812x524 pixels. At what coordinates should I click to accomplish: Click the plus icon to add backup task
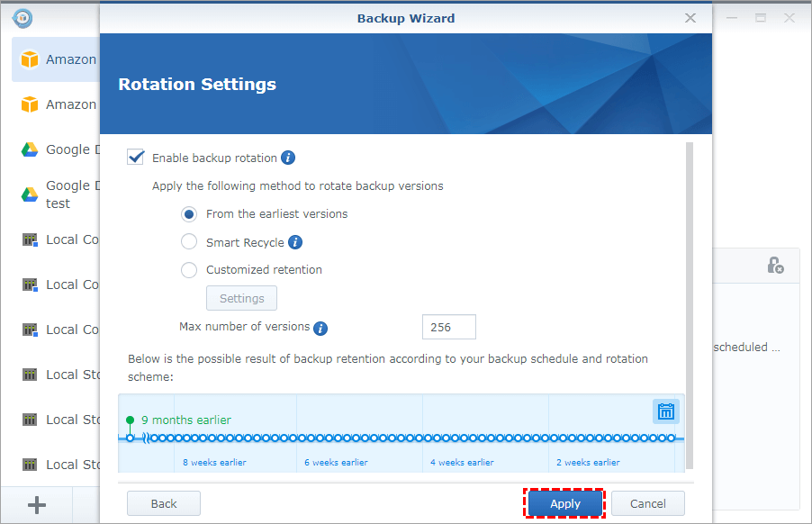coord(37,505)
